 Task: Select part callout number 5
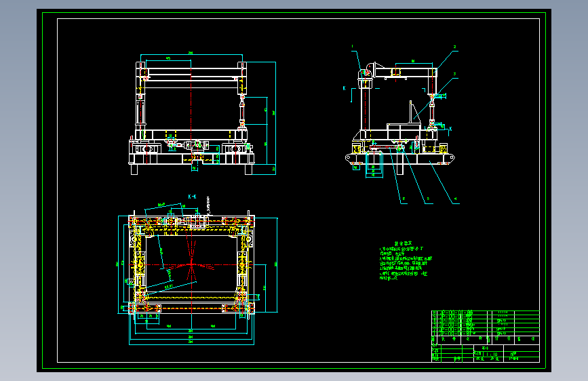(428, 199)
